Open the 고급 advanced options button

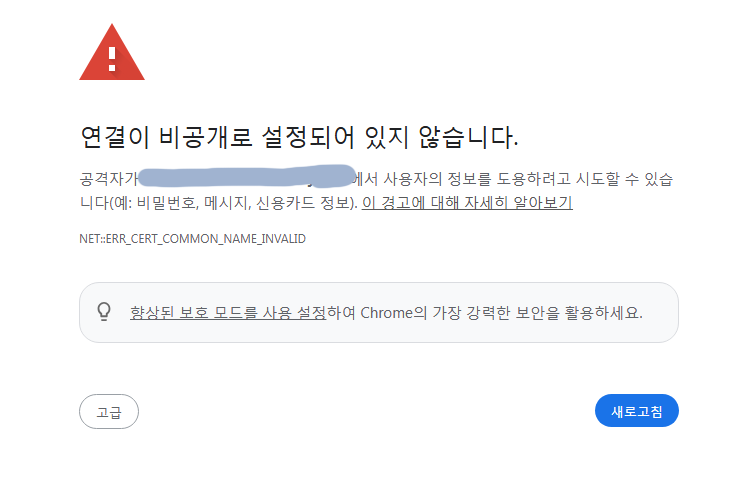tap(109, 412)
